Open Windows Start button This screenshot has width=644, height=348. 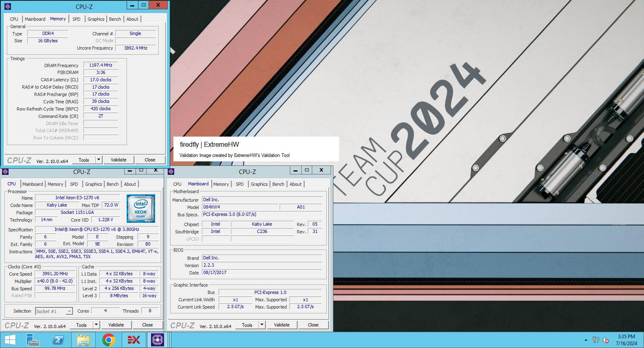pos(10,340)
